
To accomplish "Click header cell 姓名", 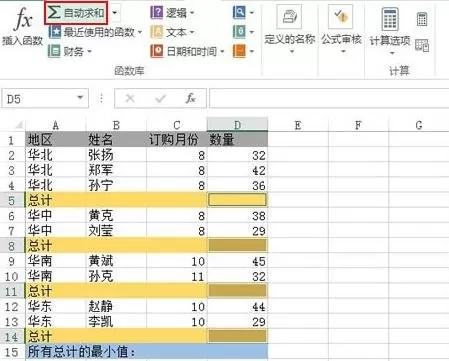I will click(x=116, y=139).
